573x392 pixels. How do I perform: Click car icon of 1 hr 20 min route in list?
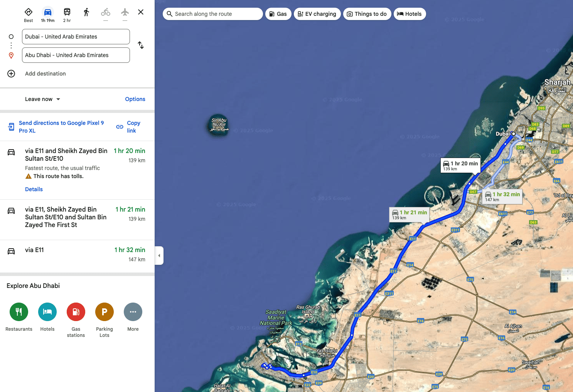click(x=11, y=152)
